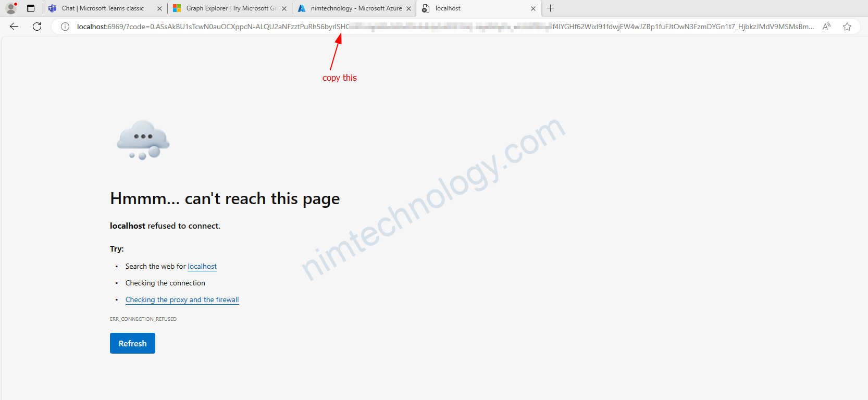Close the Microsoft Azure tab

click(408, 9)
